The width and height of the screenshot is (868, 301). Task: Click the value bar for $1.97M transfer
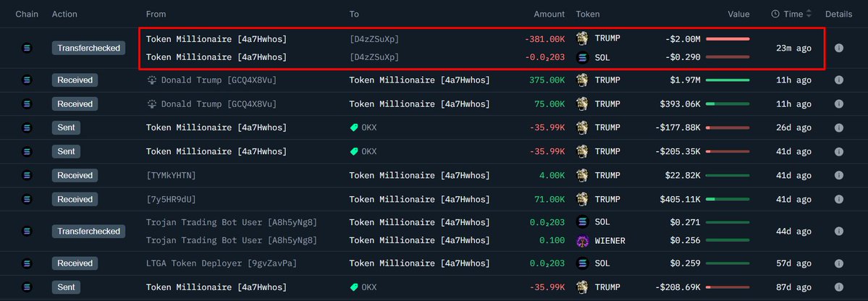coord(728,80)
